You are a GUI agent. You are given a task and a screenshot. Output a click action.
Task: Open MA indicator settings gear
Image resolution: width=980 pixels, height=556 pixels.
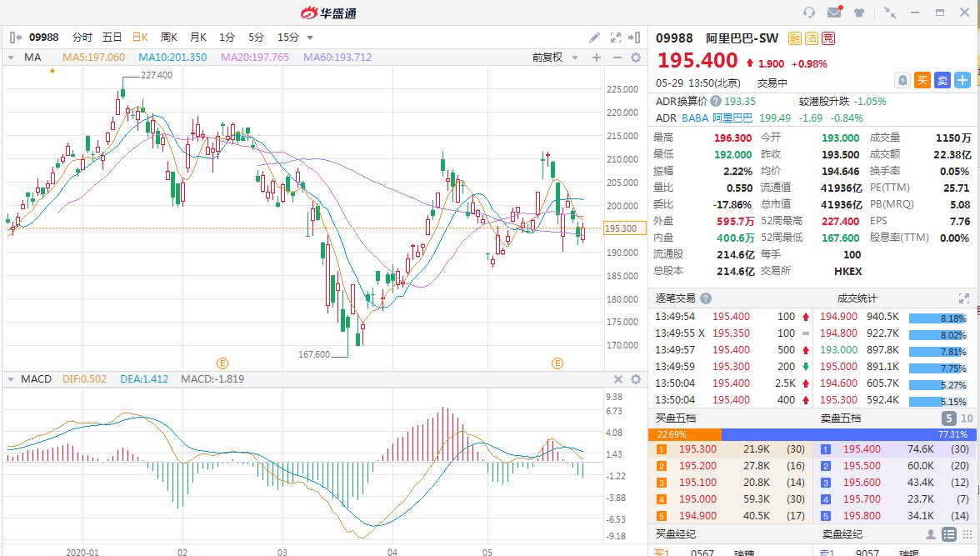(635, 58)
